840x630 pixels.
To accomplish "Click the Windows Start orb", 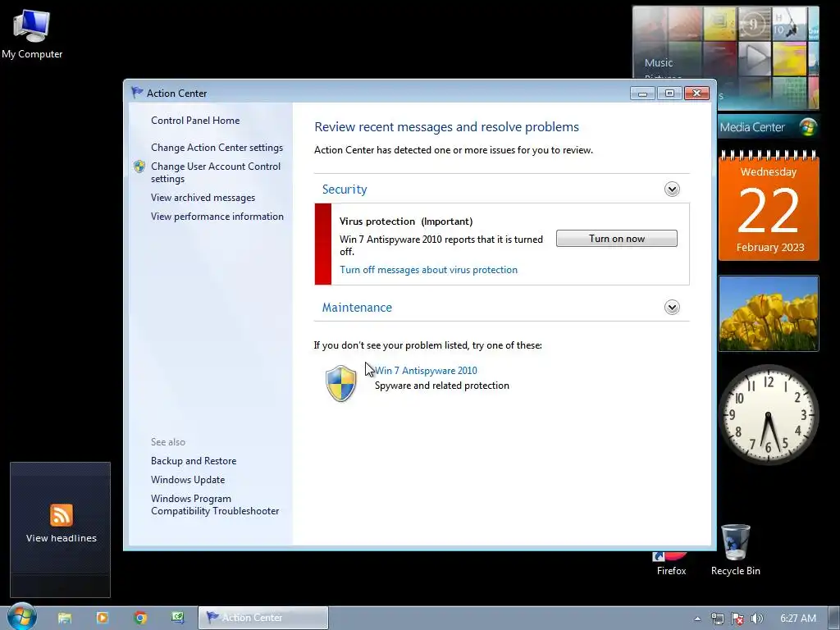I will coord(21,617).
